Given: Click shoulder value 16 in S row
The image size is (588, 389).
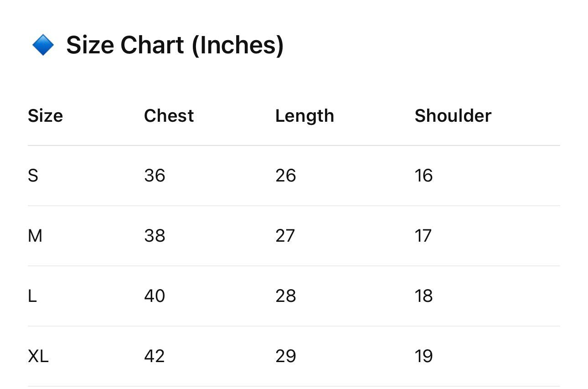Looking at the screenshot, I should [423, 176].
